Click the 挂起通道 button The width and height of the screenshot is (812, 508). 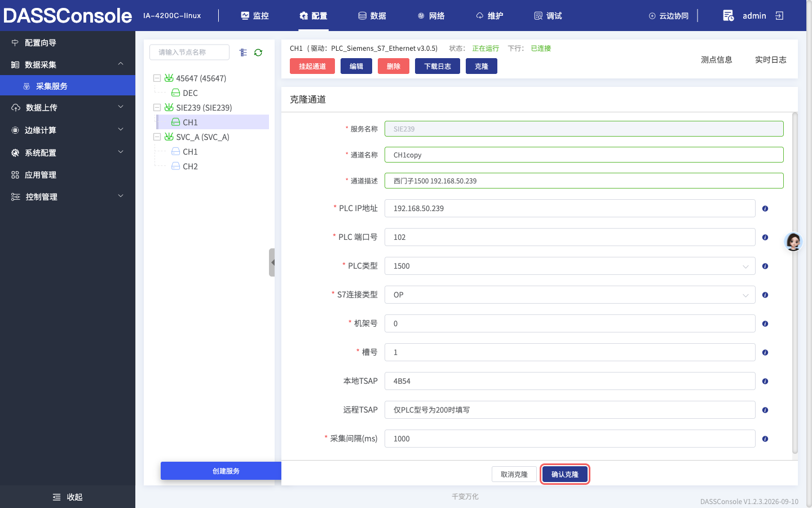(x=312, y=66)
